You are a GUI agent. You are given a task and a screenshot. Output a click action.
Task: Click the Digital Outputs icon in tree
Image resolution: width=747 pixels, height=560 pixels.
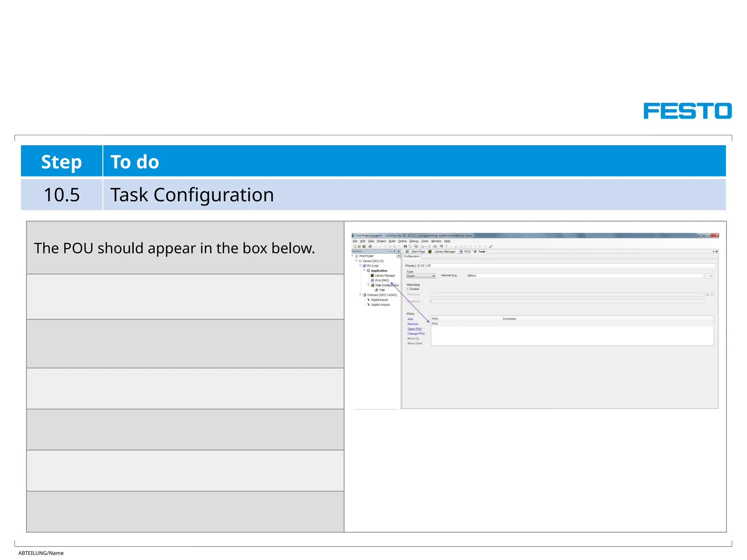tap(368, 304)
